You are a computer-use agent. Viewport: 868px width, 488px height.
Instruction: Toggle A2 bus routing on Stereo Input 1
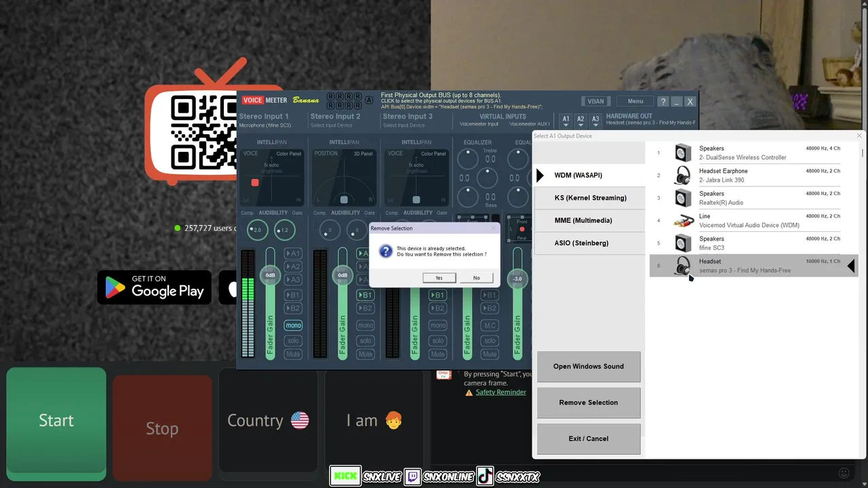(x=293, y=266)
